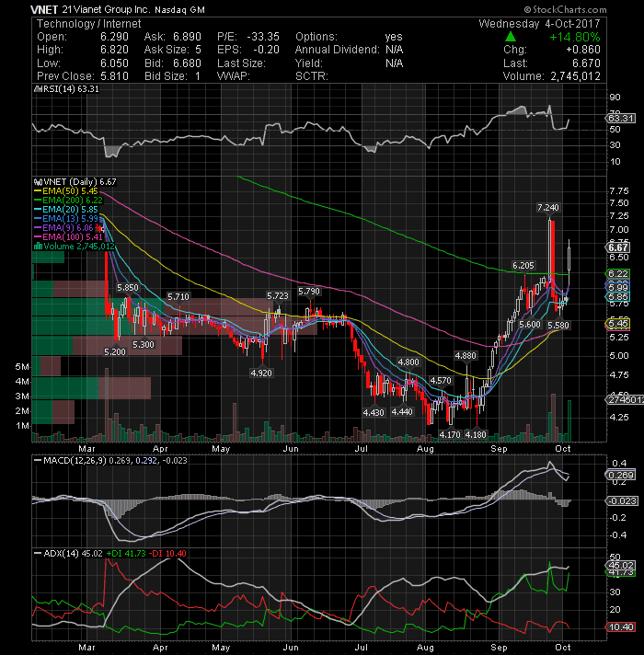Click the EMA(200) 6.22 legend entry
The height and width of the screenshot is (655, 644).
(68, 201)
